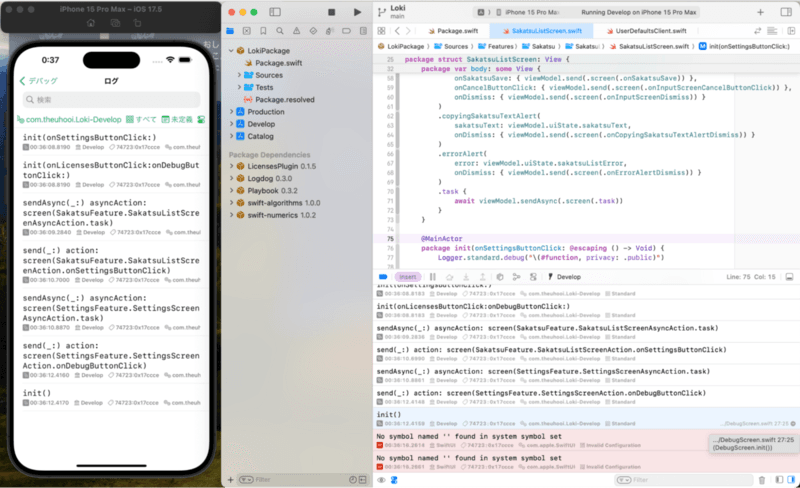Image resolution: width=800 pixels, height=488 pixels.
Task: Clear the console with trash icon
Action: click(x=762, y=480)
